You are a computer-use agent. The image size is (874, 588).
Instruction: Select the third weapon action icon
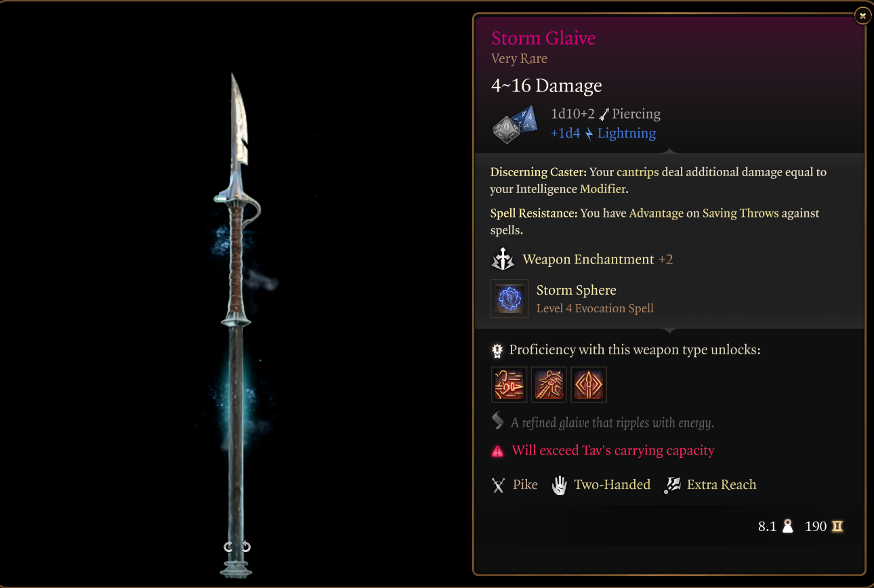(589, 385)
